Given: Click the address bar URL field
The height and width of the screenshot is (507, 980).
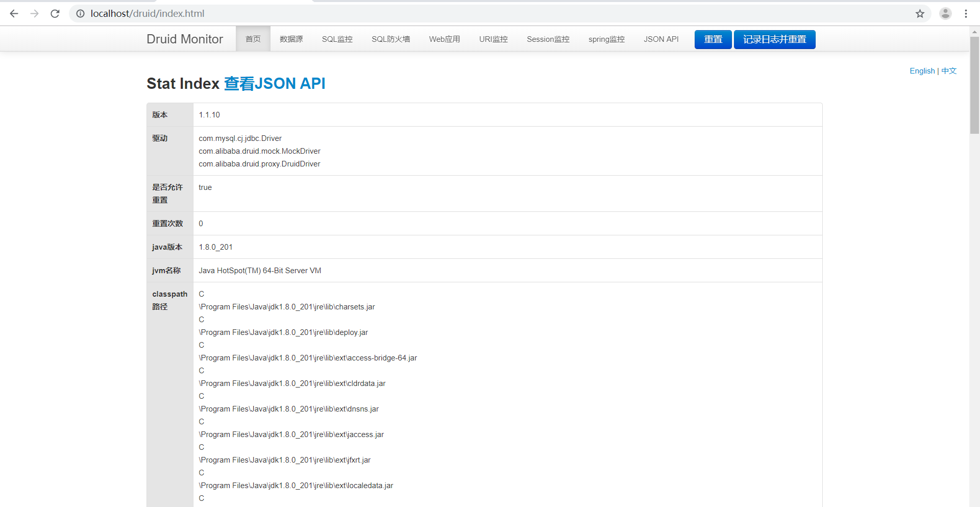Looking at the screenshot, I should click(x=490, y=14).
